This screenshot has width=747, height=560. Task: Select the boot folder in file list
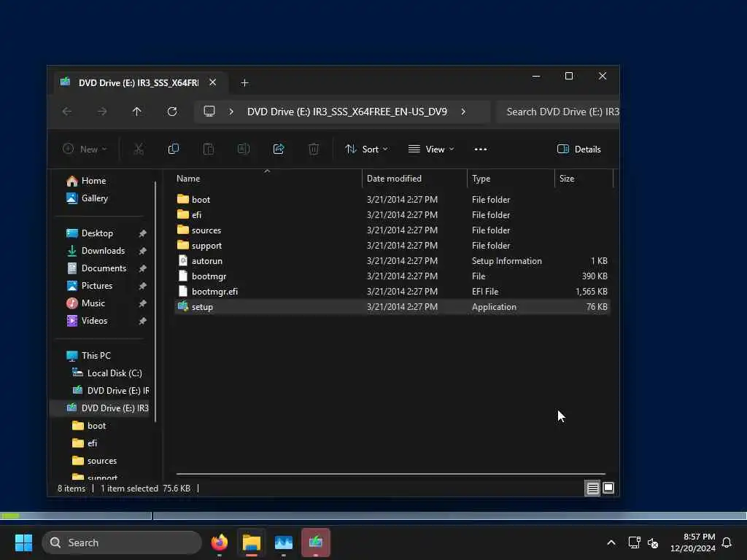click(x=392, y=200)
